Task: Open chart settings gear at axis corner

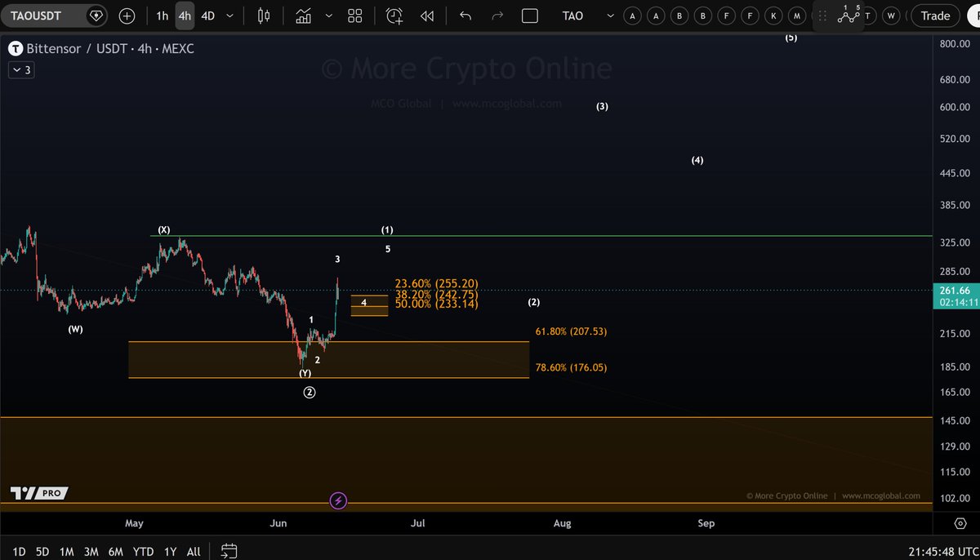Action: 960,523
